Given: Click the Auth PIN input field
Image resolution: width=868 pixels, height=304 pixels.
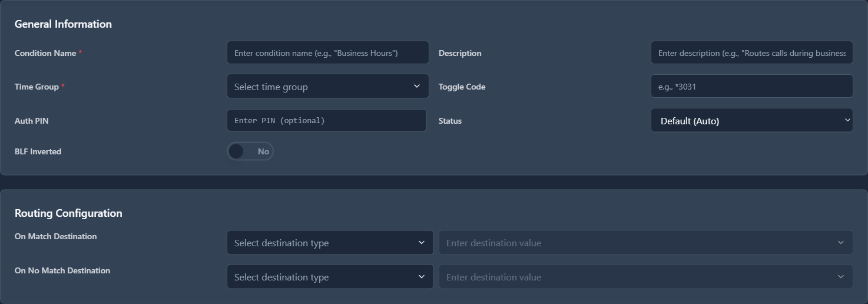Looking at the screenshot, I should point(326,121).
